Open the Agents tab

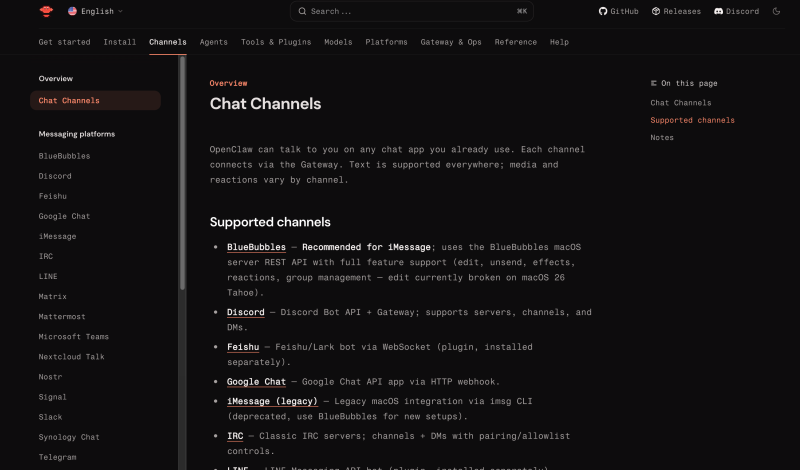click(x=213, y=42)
